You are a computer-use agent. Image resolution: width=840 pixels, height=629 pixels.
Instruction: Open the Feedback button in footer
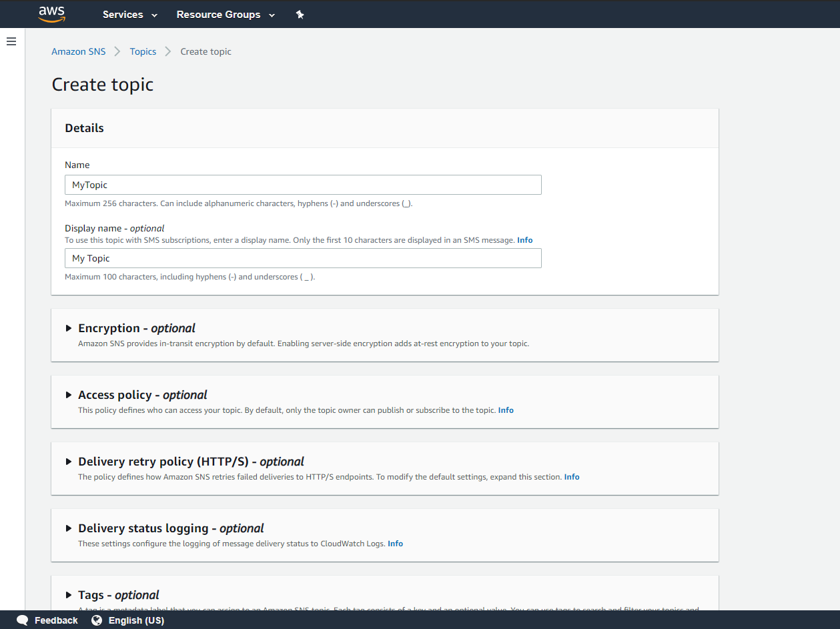click(x=56, y=620)
